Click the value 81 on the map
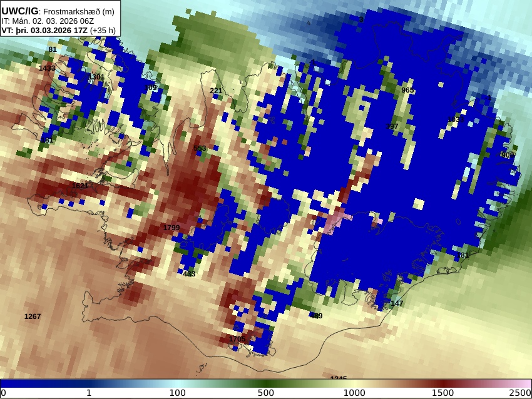Image resolution: width=532 pixels, height=399 pixels. click(52, 49)
